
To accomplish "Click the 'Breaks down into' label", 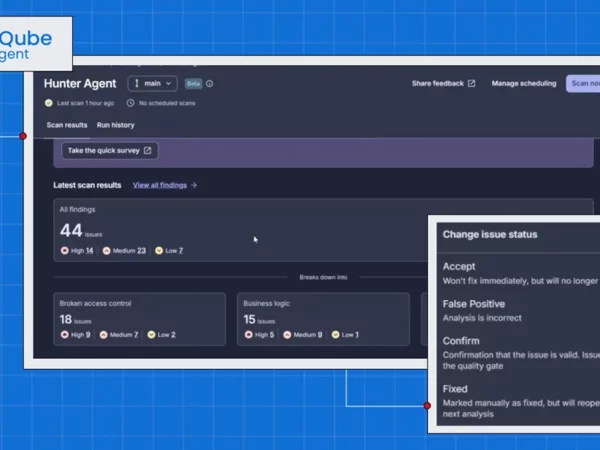I will coord(323,277).
